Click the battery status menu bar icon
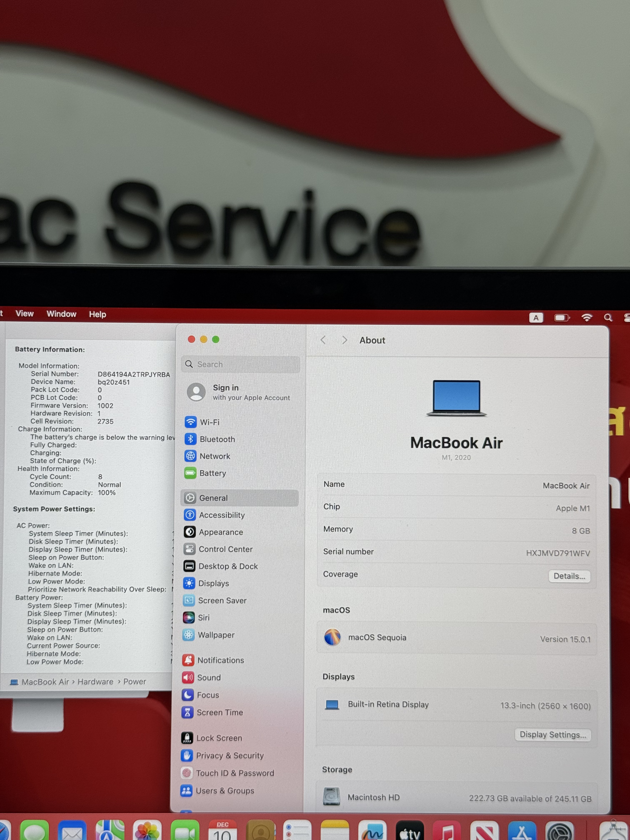The height and width of the screenshot is (840, 630). click(562, 317)
